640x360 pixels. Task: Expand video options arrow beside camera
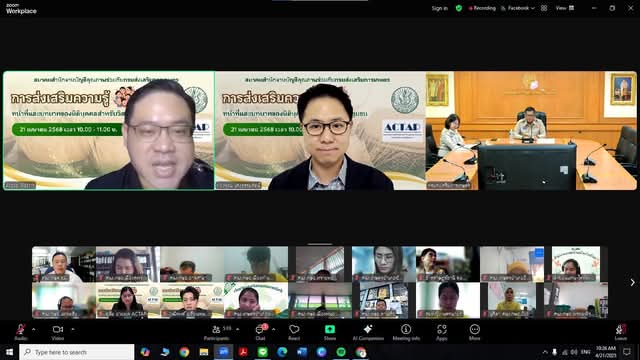pos(73,329)
